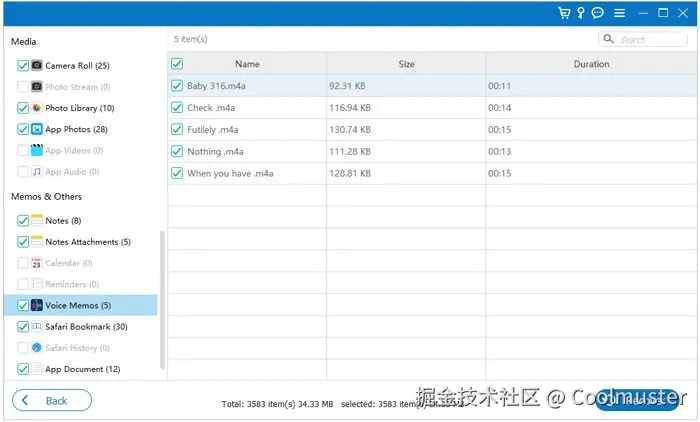
Task: Click the sidebar vertical scrollbar
Action: coord(162,300)
